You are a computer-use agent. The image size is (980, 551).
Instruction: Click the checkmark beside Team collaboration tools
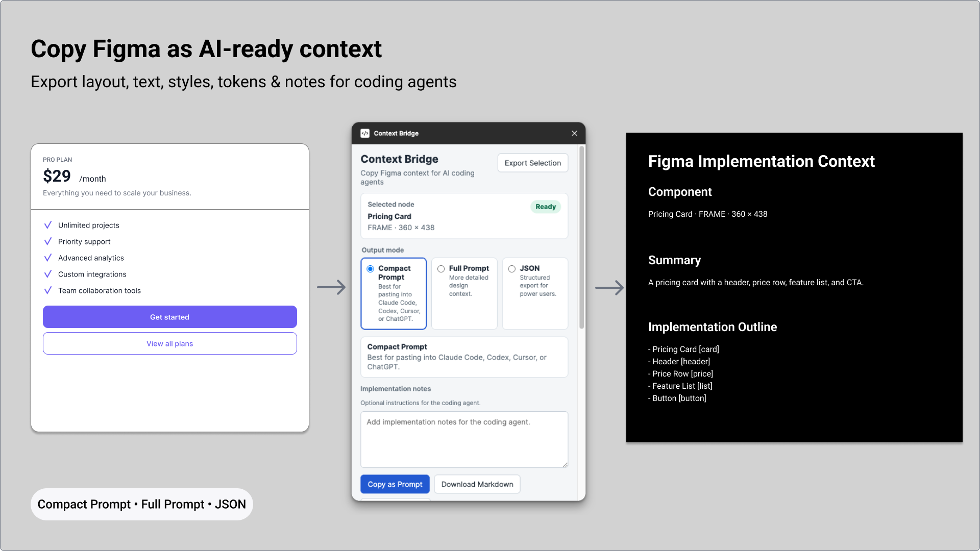48,290
